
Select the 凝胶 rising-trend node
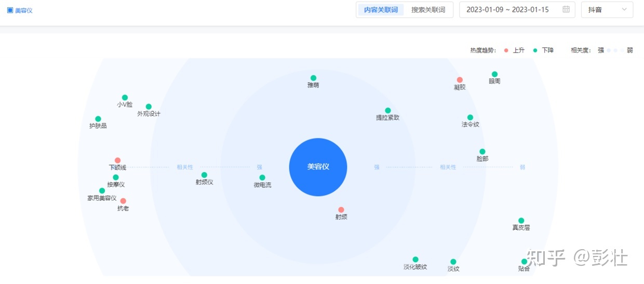click(460, 80)
